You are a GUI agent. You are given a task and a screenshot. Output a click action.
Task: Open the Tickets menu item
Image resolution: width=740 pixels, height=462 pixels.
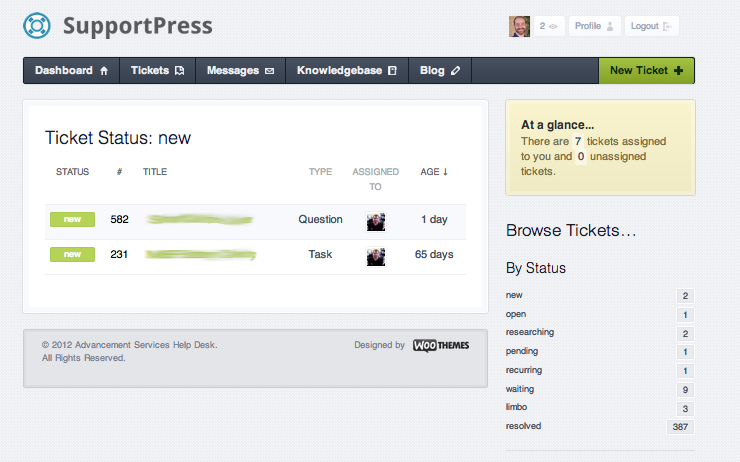(x=157, y=70)
